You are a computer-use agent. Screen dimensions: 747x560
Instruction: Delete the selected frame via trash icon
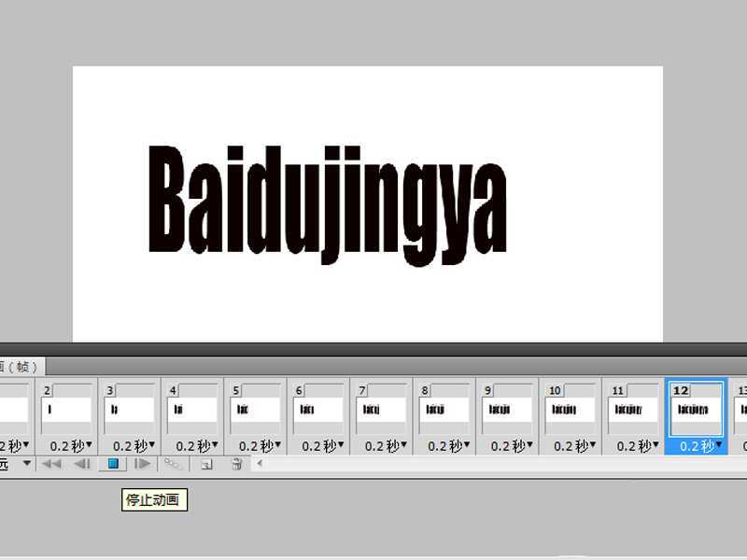point(238,464)
